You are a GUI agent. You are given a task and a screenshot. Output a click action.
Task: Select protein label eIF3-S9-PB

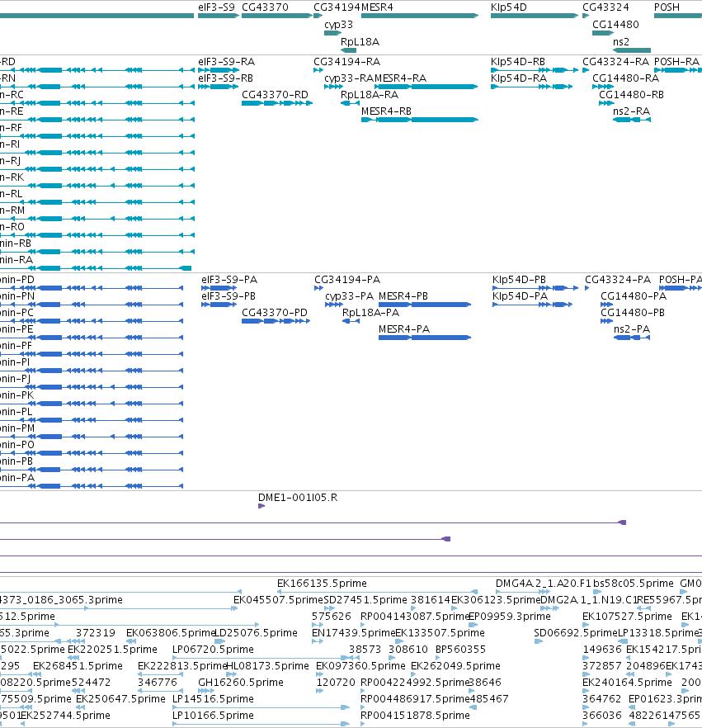point(229,296)
